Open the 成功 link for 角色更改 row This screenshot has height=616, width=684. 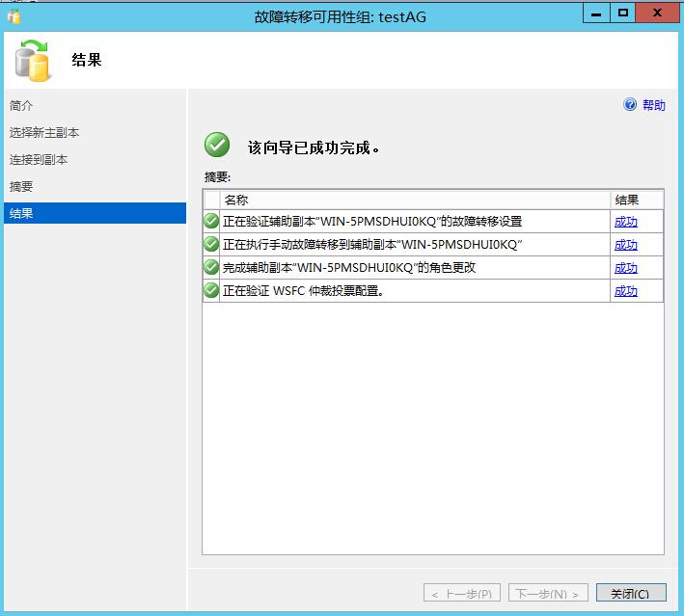pos(625,268)
